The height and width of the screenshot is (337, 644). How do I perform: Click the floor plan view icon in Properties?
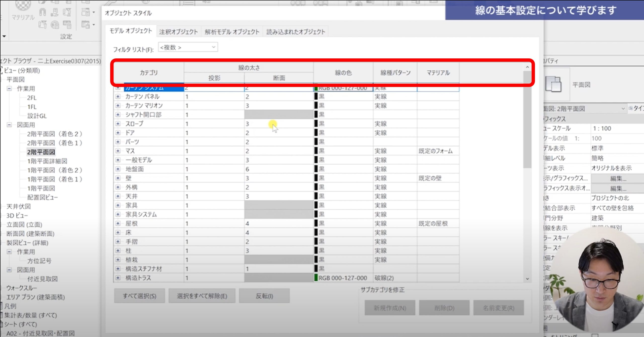(x=553, y=84)
